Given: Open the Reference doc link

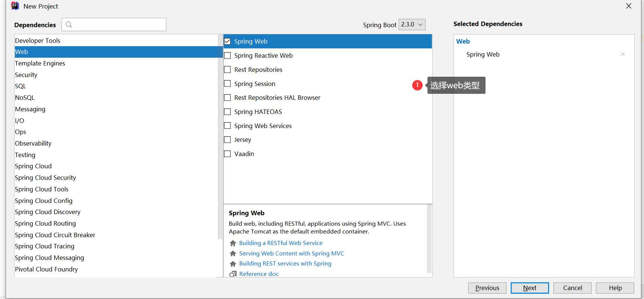Looking at the screenshot, I should click(x=259, y=274).
